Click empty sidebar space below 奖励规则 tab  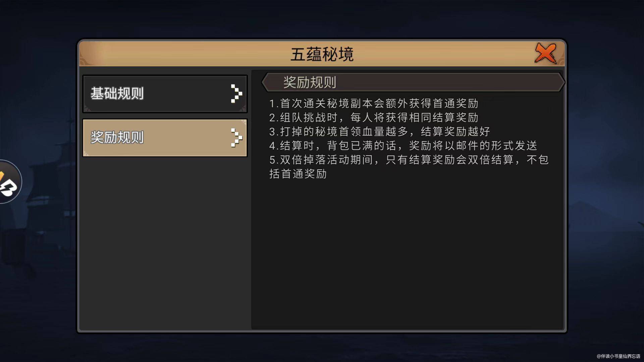pyautogui.click(x=164, y=241)
